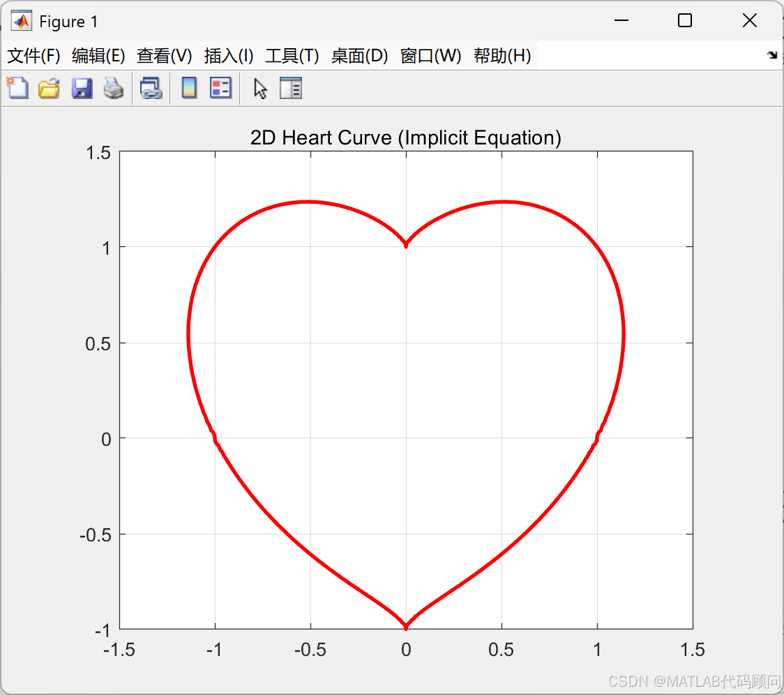
Task: Open the Property Inspector icon
Action: (x=290, y=89)
